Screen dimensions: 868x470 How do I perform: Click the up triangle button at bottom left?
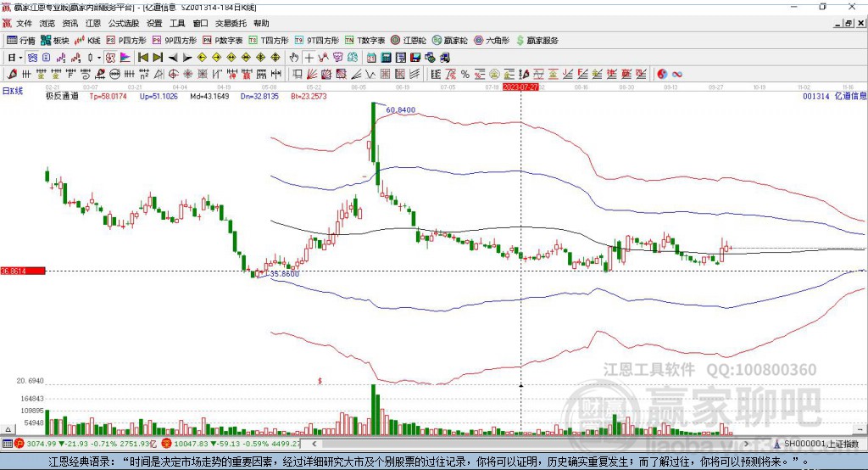[x=8, y=429]
